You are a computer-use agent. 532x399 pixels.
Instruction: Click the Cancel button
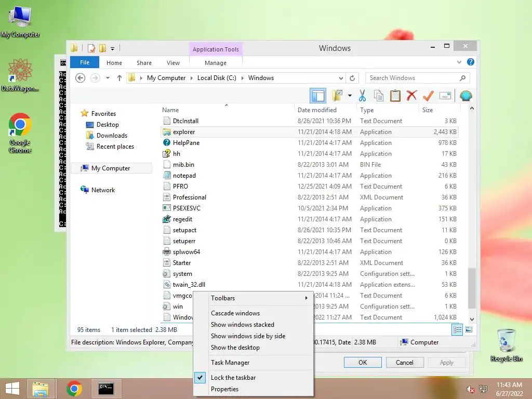click(x=404, y=362)
